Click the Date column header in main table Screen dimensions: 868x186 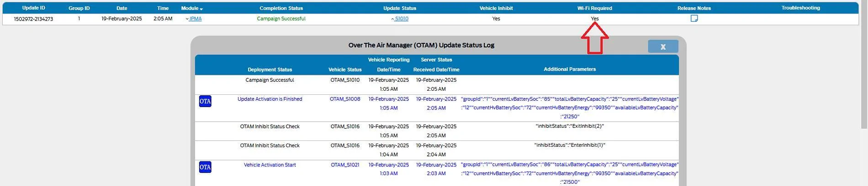click(x=122, y=8)
